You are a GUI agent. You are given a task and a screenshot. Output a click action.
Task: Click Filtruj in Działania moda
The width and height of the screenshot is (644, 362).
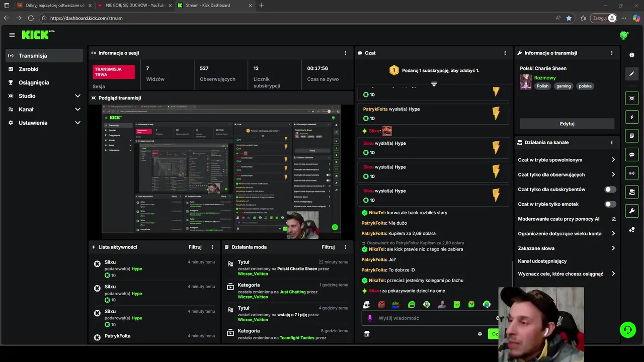tap(328, 247)
